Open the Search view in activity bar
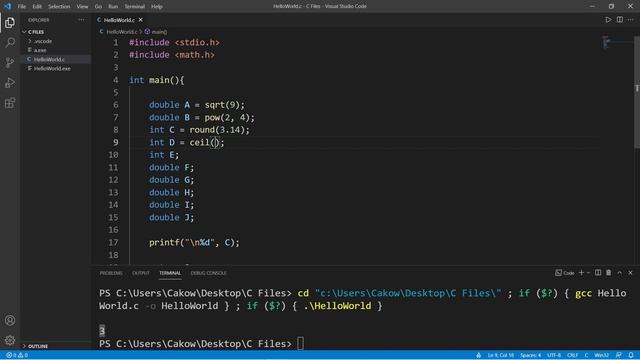This screenshot has height=360, width=640. [x=10, y=43]
